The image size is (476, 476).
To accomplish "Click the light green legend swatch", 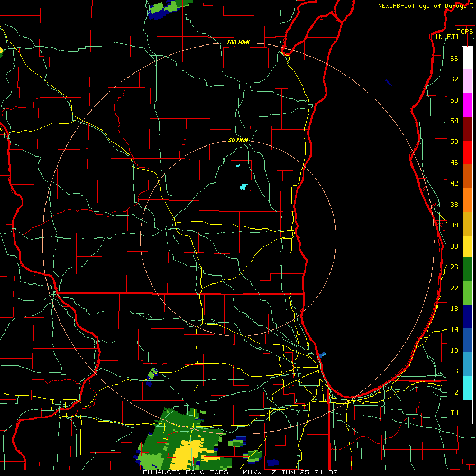I will point(467,293).
